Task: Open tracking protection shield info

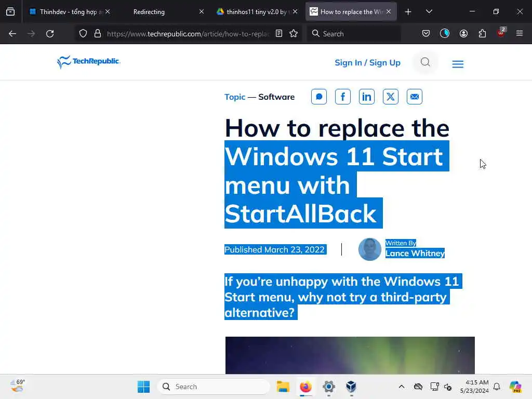Action: click(x=83, y=34)
